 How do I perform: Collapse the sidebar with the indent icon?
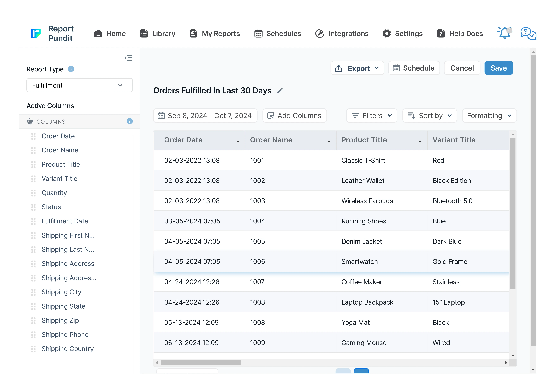click(128, 58)
